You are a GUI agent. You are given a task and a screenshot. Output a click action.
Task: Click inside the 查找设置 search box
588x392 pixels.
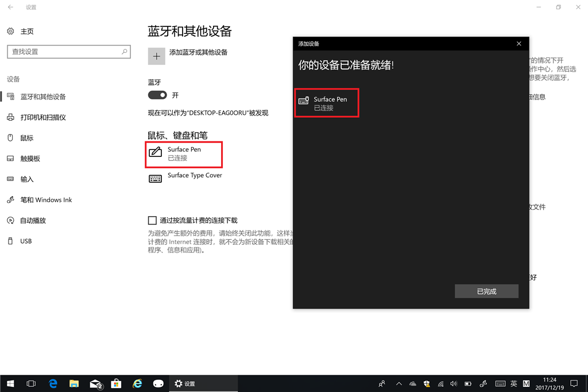(63, 51)
